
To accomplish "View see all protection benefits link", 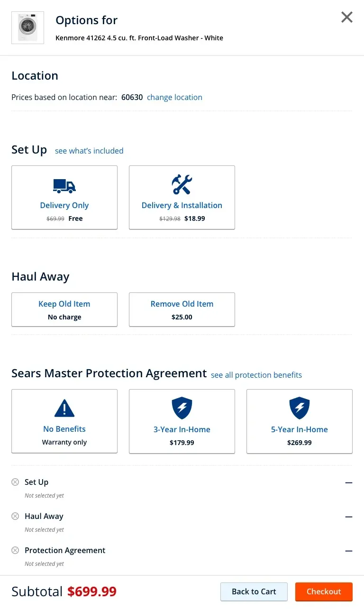I will pos(256,375).
